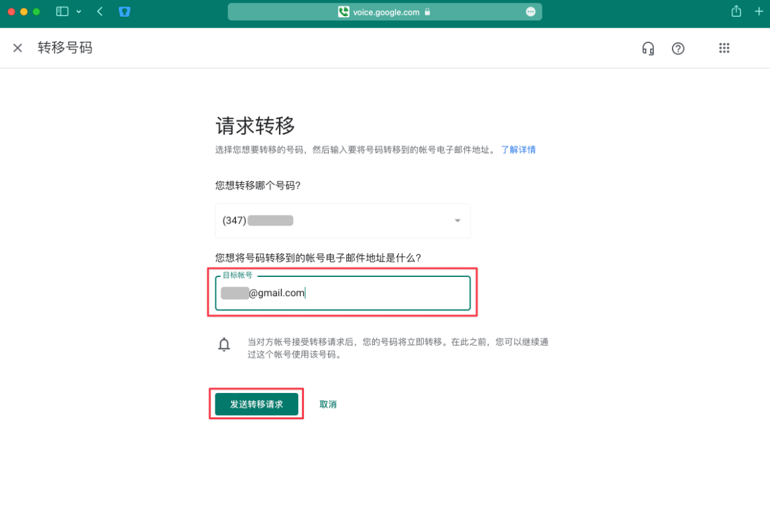
Task: Click the Safari share icon
Action: click(x=736, y=12)
